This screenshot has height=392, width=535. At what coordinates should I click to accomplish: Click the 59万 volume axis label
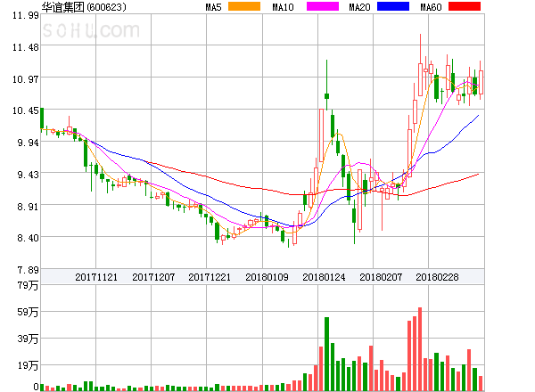[28, 312]
